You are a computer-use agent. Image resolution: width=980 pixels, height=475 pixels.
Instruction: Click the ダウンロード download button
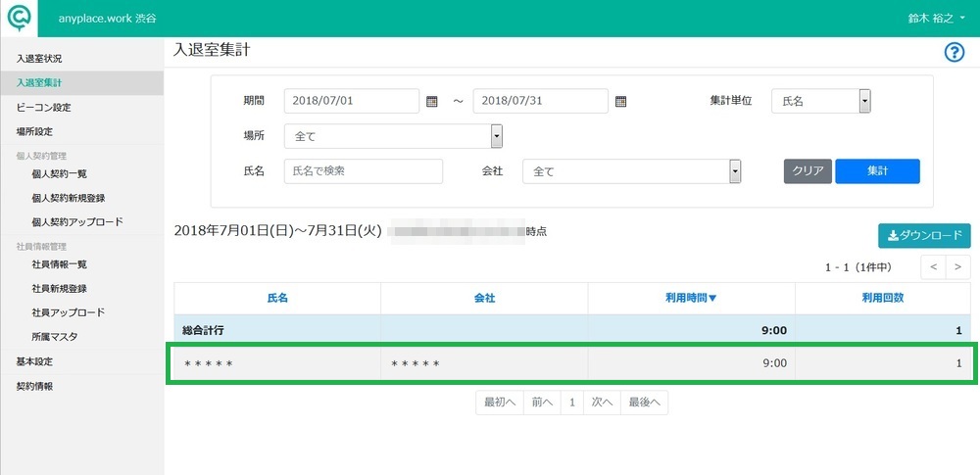(x=924, y=236)
